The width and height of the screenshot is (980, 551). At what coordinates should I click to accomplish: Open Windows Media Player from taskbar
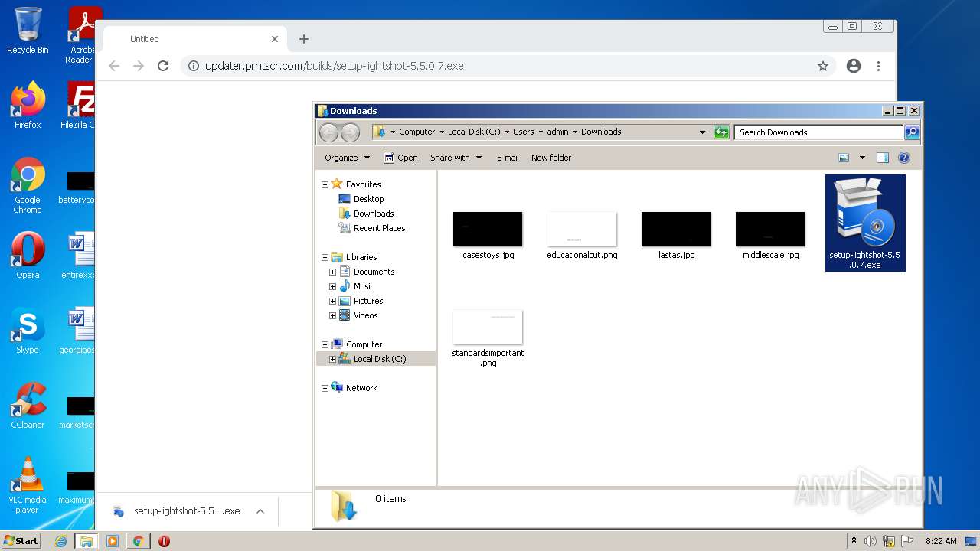(x=113, y=541)
